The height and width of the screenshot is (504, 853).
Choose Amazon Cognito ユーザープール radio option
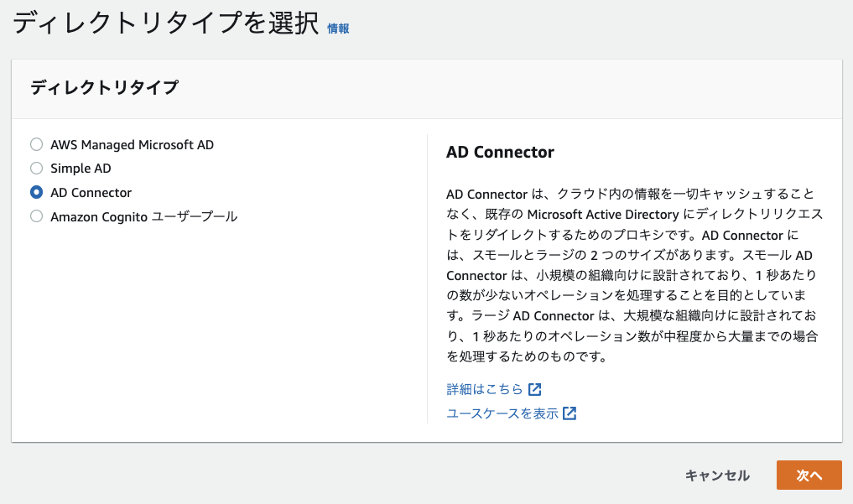[x=36, y=216]
